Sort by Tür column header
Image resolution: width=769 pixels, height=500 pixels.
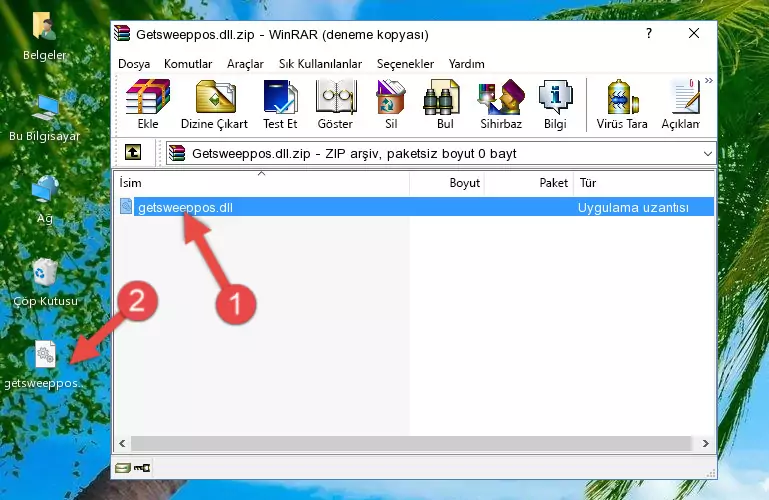click(644, 183)
